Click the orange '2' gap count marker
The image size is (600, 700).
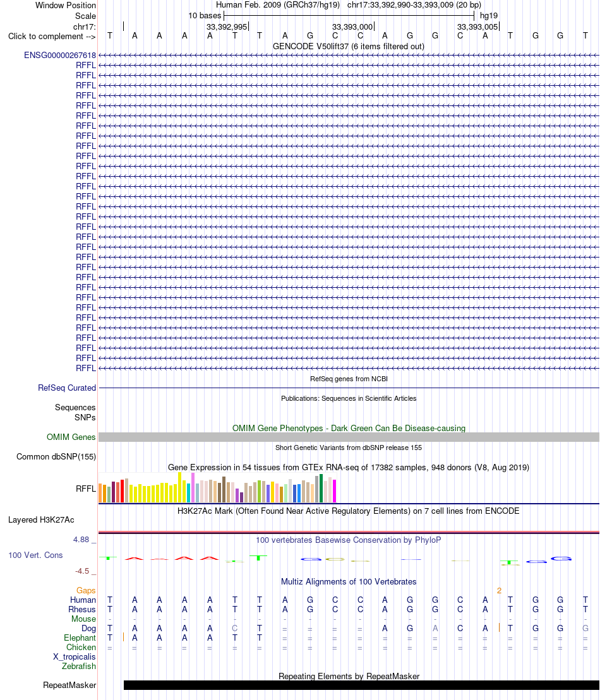499,591
